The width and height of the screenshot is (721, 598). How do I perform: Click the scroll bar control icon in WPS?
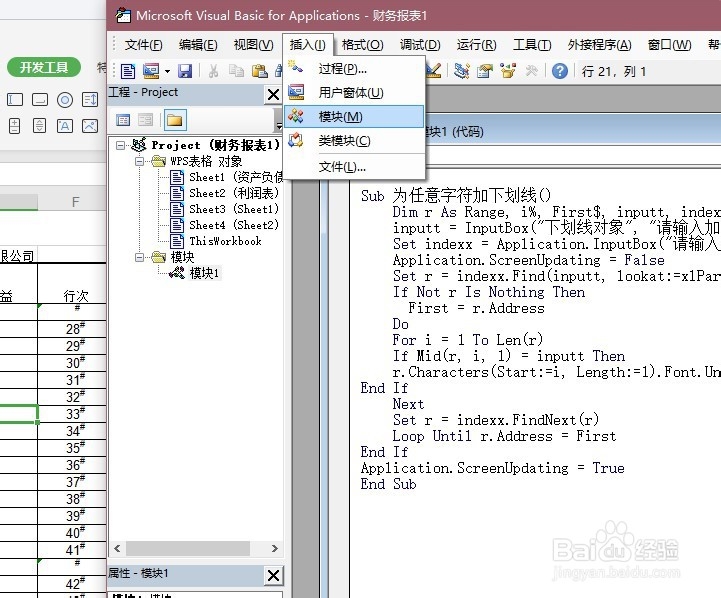click(x=40, y=126)
